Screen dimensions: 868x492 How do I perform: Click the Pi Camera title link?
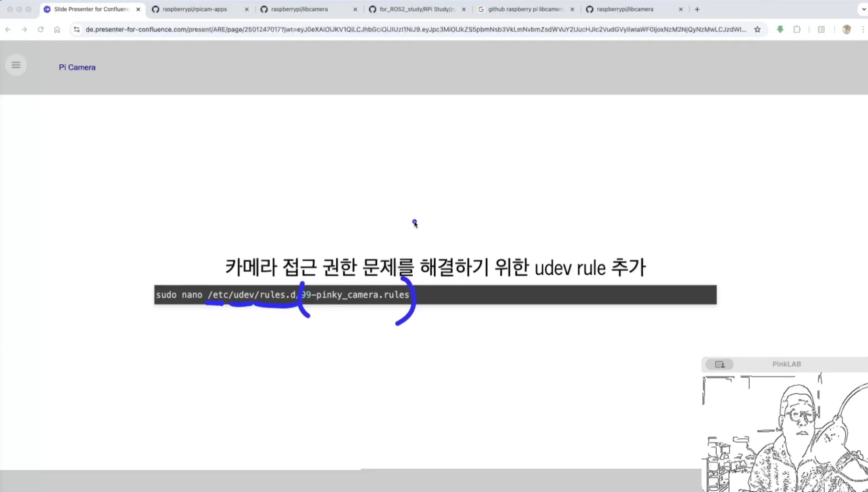(77, 67)
